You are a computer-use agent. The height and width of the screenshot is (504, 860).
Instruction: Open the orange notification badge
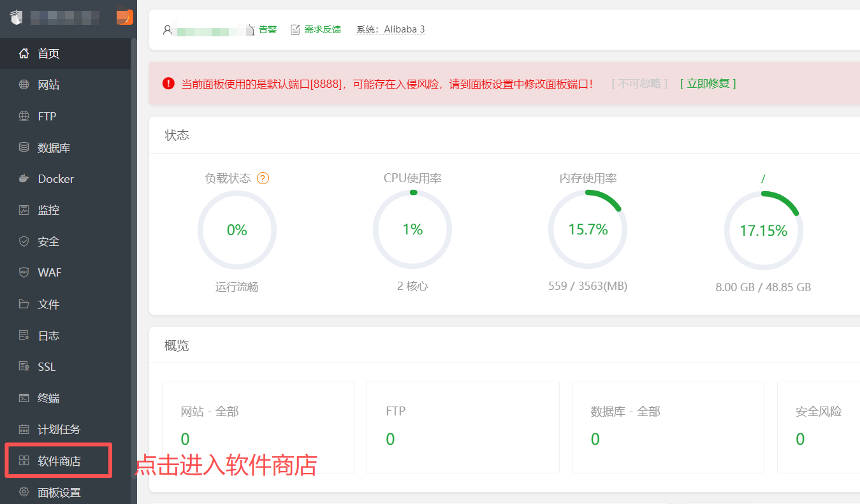pos(125,17)
